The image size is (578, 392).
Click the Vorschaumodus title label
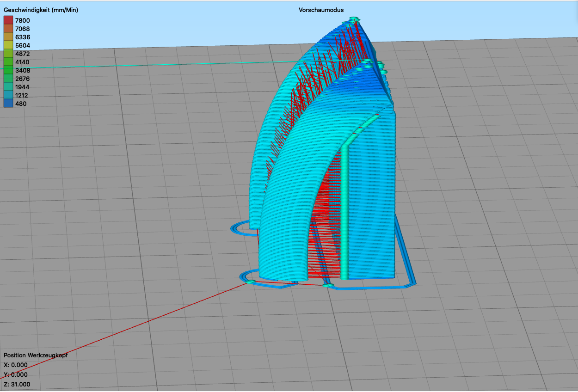[x=321, y=10]
